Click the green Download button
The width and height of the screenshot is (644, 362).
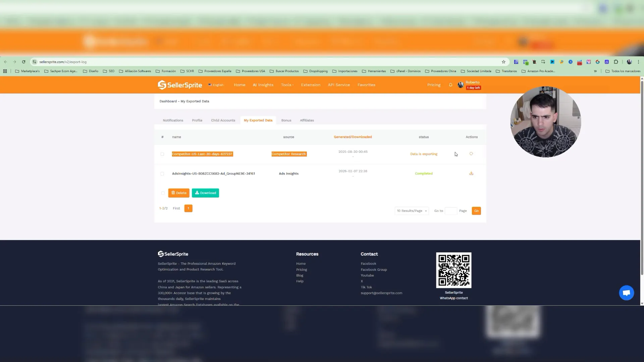[x=205, y=193]
